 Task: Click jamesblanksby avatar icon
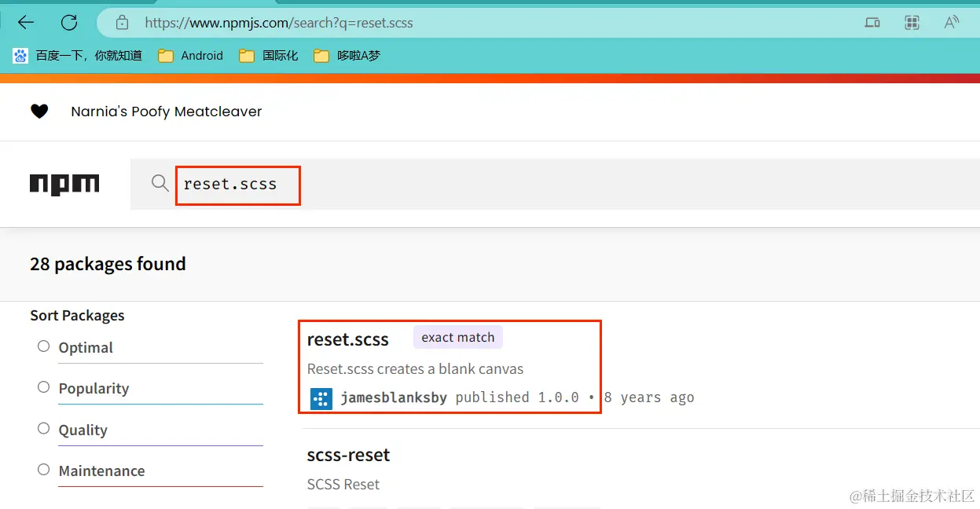click(321, 398)
